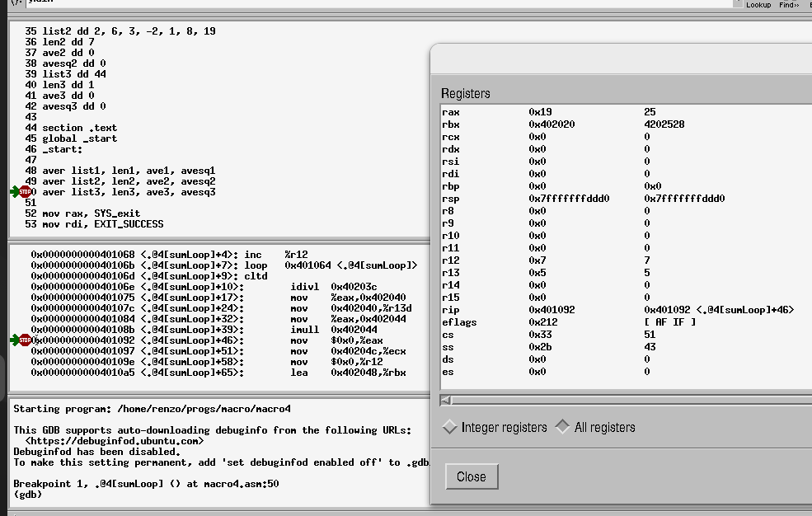Select the rsp register row
812x516 pixels.
[627, 199]
